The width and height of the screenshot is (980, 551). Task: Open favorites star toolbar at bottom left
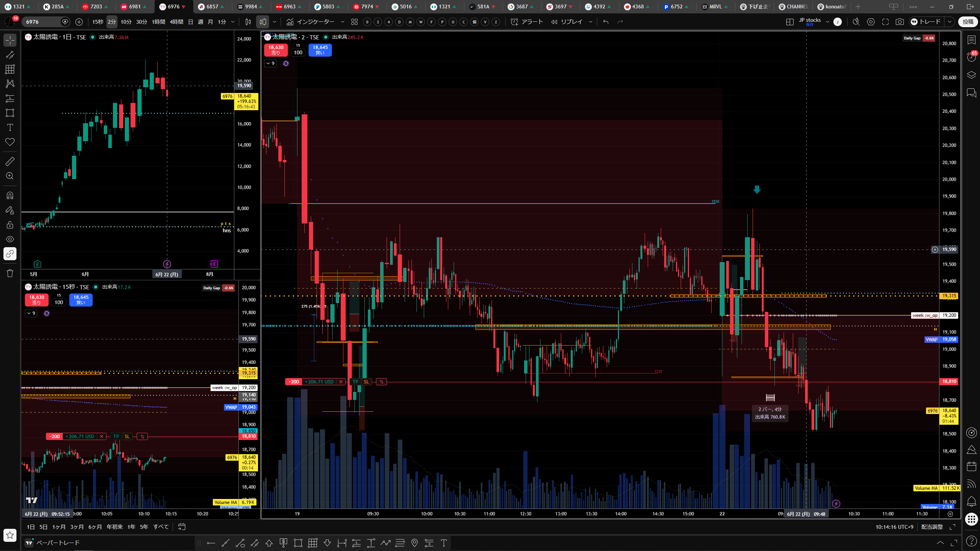pyautogui.click(x=10, y=535)
